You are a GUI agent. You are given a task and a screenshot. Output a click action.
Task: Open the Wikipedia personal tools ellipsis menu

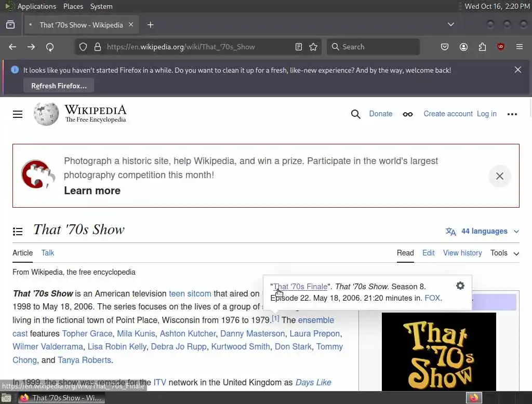tap(512, 114)
